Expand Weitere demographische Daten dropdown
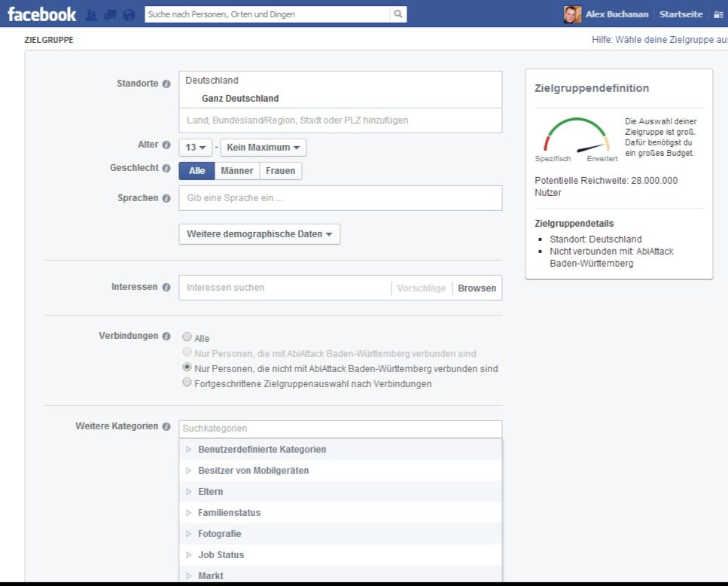The height and width of the screenshot is (586, 728). coord(259,234)
